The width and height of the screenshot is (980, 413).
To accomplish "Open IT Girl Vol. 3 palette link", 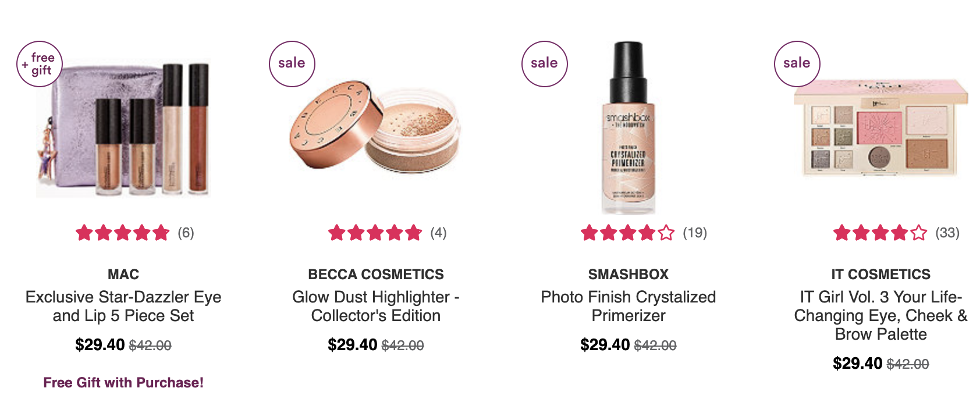I will pyautogui.click(x=881, y=315).
